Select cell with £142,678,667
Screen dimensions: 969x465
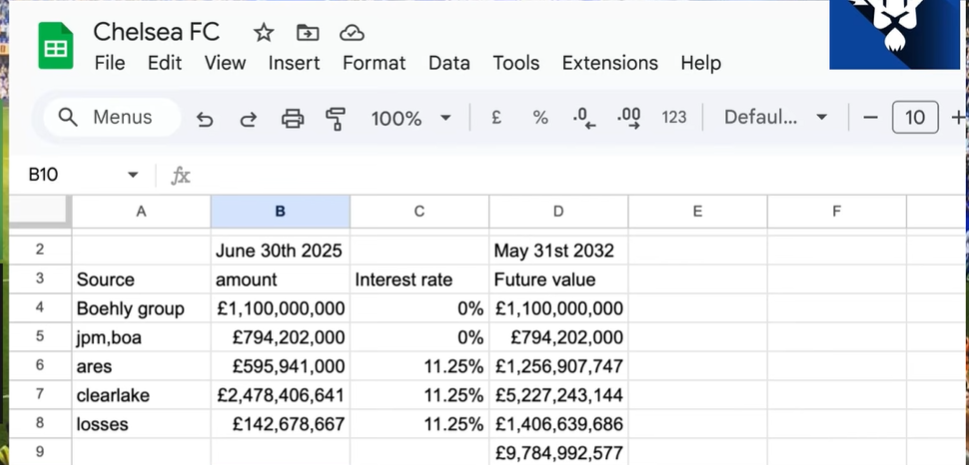click(280, 424)
